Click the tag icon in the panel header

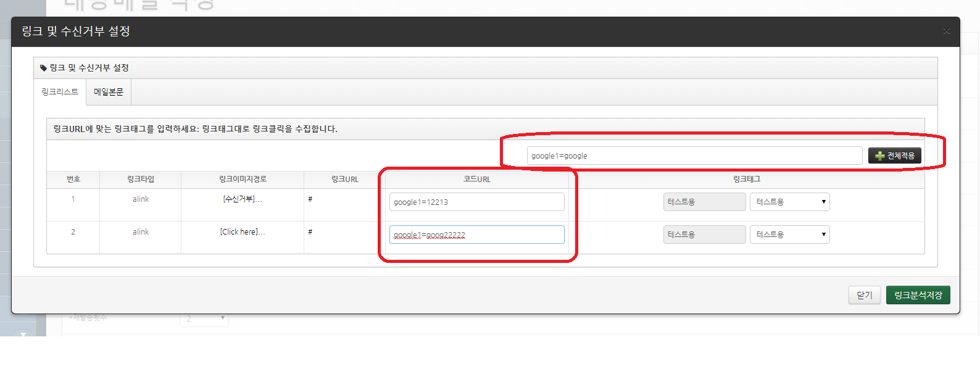(x=43, y=68)
